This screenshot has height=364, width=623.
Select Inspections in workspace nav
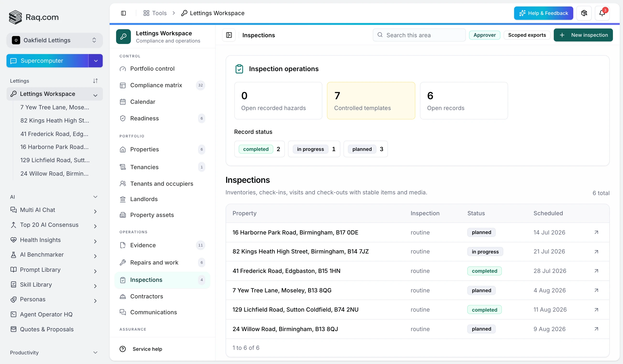tap(162, 280)
